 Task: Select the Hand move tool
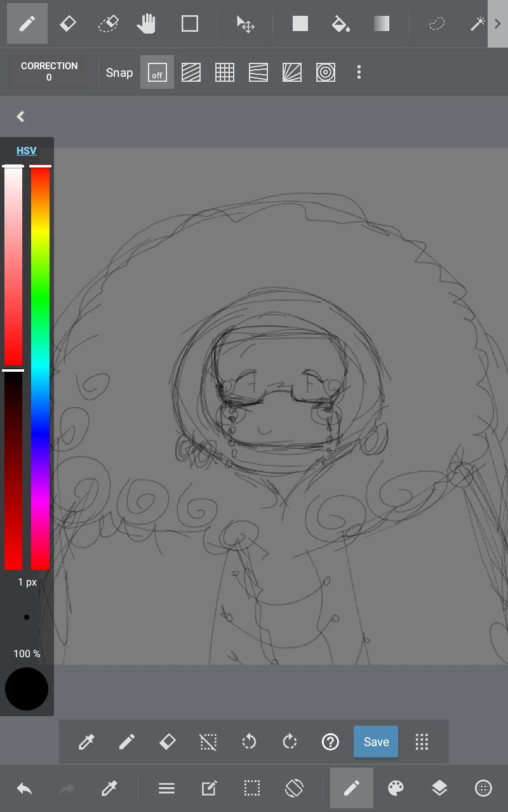click(147, 24)
